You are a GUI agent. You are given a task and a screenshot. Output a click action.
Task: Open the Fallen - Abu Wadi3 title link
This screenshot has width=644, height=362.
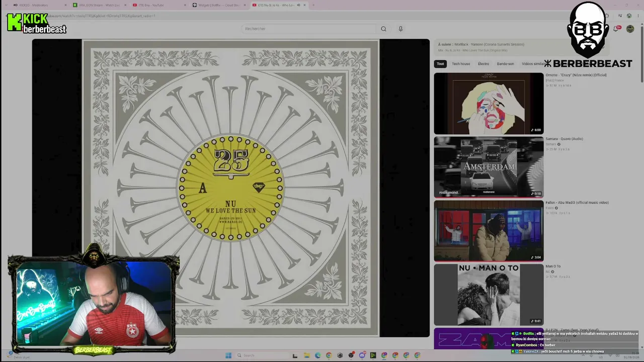[577, 203]
